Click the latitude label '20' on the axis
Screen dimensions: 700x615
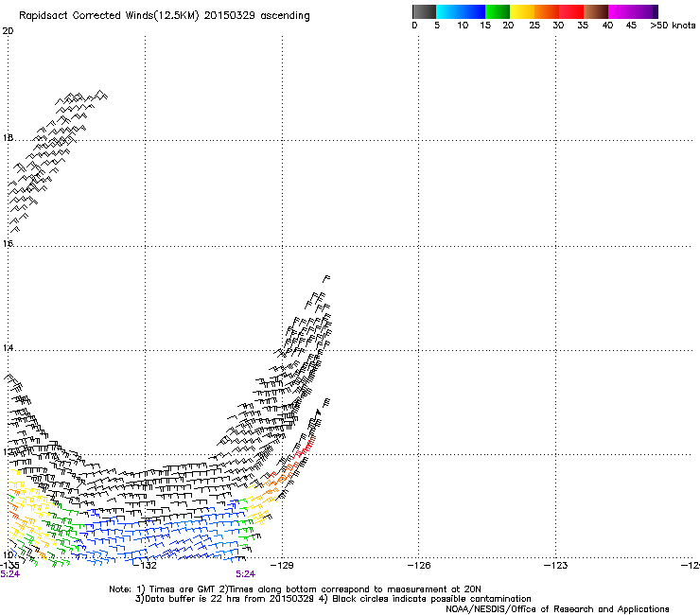(8, 31)
